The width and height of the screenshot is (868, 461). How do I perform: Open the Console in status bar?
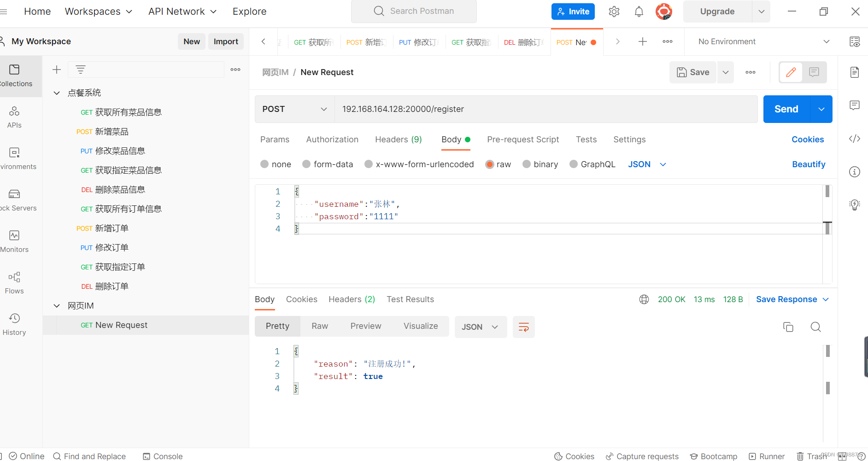[x=163, y=456]
